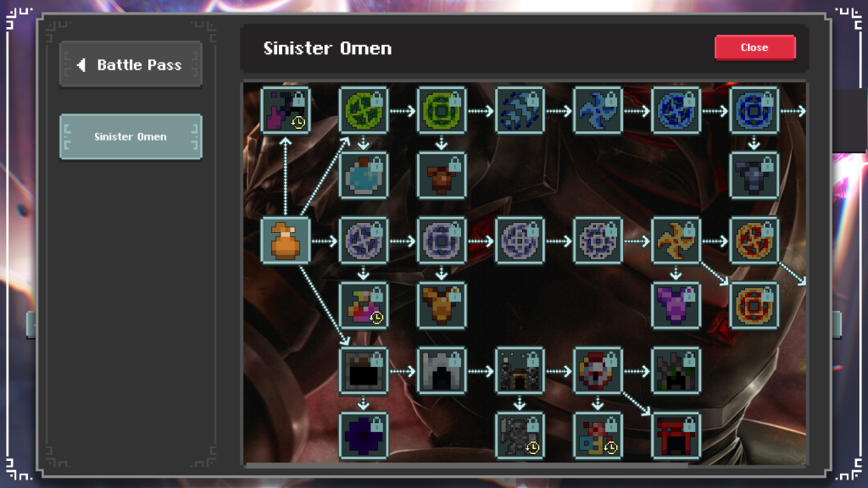Click the dark purple orb reward
868x488 pixels.
point(363,435)
